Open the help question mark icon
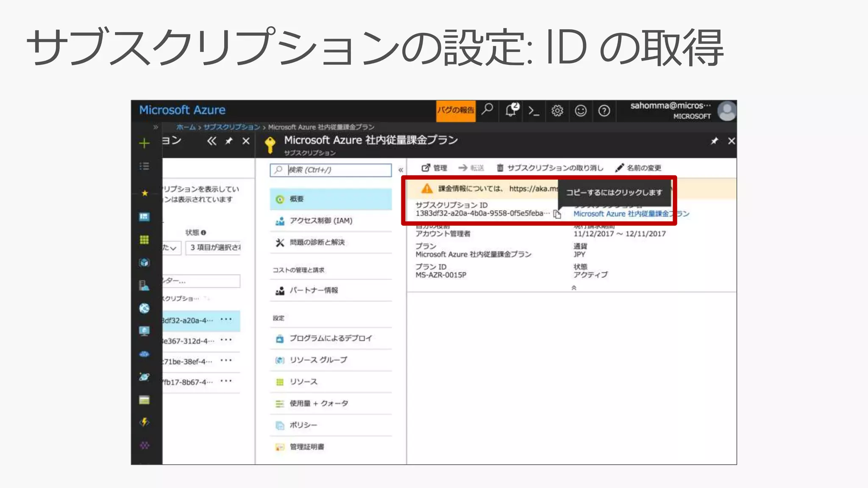The width and height of the screenshot is (868, 488). 604,111
